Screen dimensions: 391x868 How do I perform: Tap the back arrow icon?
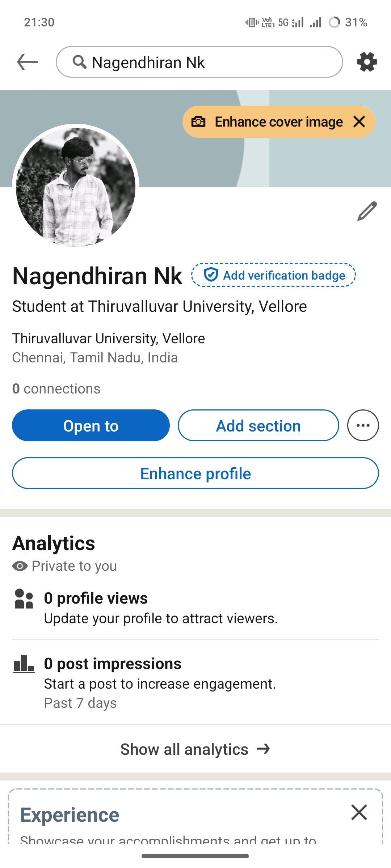(x=28, y=62)
